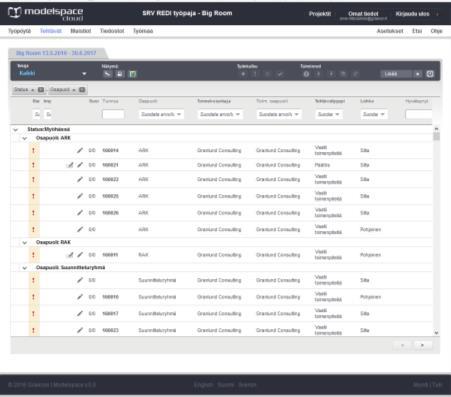This screenshot has height=397, width=451.
Task: Click the info circle icon under Toiminnot
Action: click(306, 74)
